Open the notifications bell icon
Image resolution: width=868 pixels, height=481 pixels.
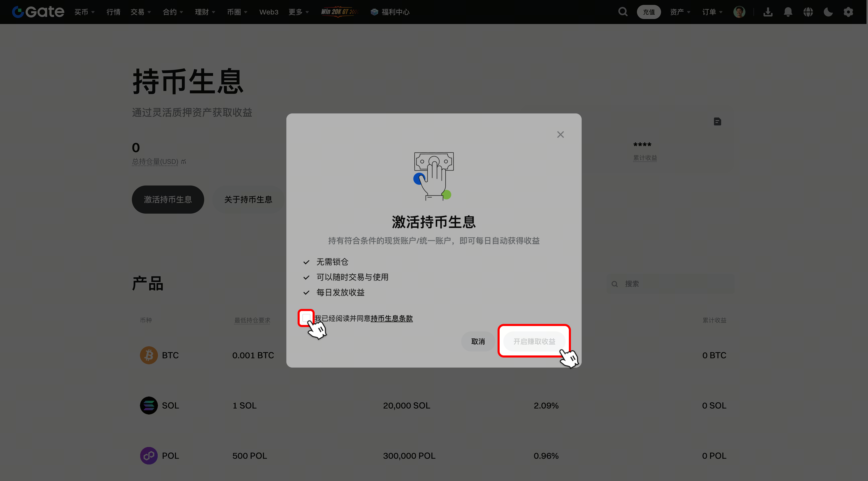click(788, 12)
